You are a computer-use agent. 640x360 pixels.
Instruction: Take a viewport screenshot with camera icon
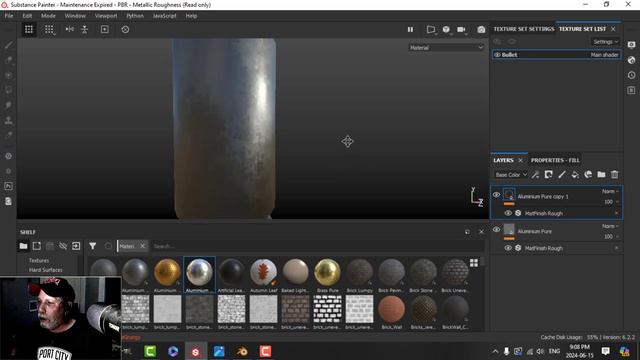pos(481,29)
